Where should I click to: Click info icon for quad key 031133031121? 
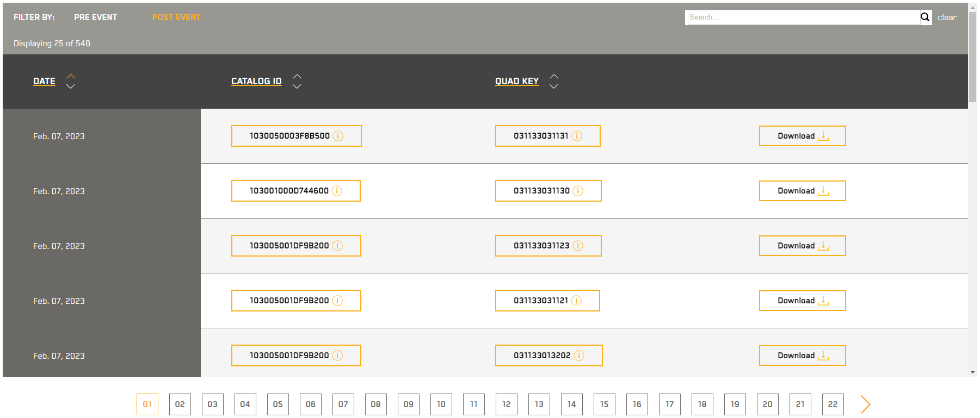[x=576, y=301]
